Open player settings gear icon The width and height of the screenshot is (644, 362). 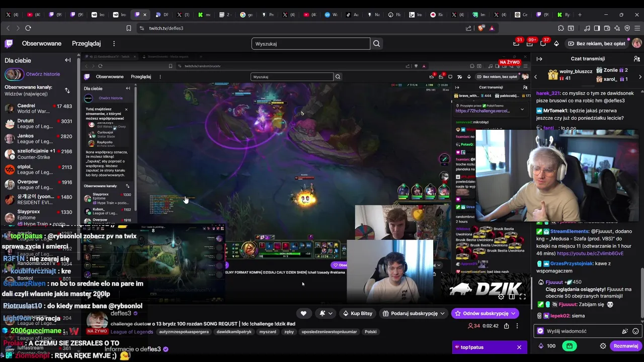tap(501, 297)
